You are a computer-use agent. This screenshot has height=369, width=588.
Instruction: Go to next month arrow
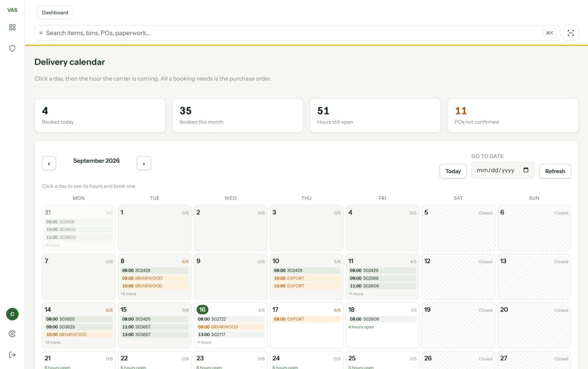pos(144,163)
